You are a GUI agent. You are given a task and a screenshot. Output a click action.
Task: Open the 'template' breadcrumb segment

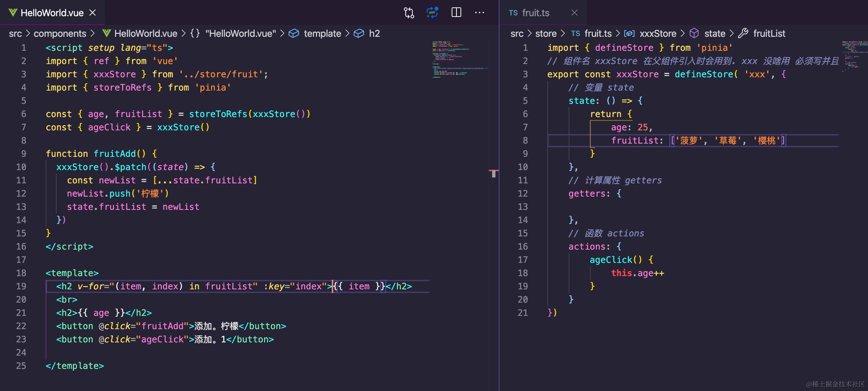coord(323,34)
